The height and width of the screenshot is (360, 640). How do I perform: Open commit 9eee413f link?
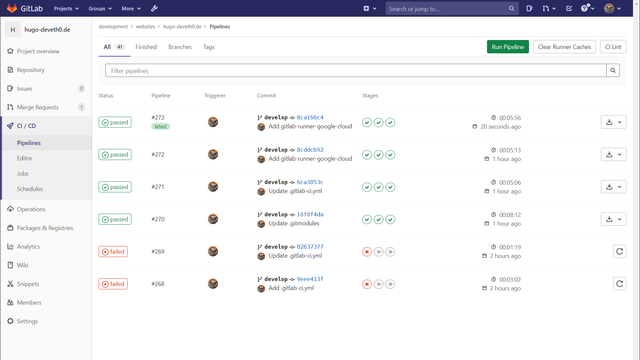click(x=310, y=279)
